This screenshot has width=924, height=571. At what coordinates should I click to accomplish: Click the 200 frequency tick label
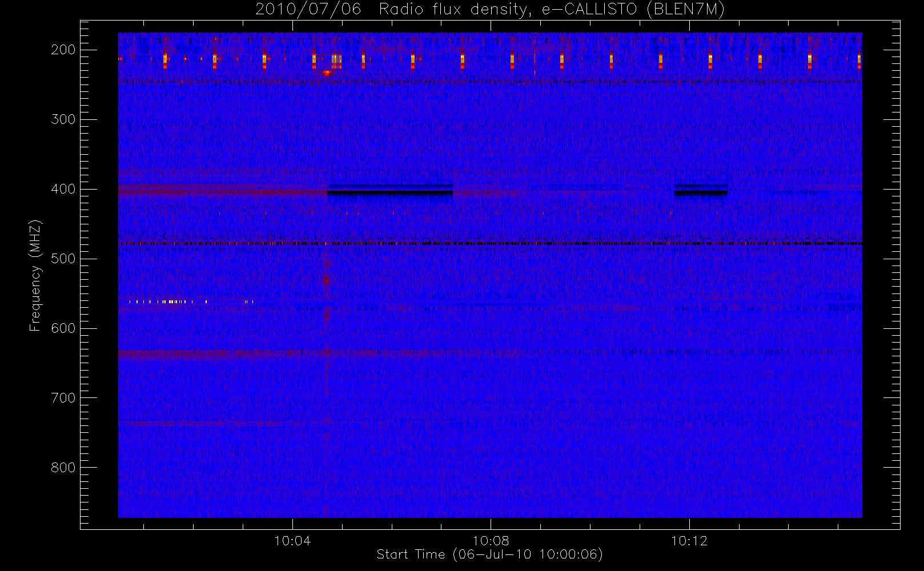[x=63, y=50]
